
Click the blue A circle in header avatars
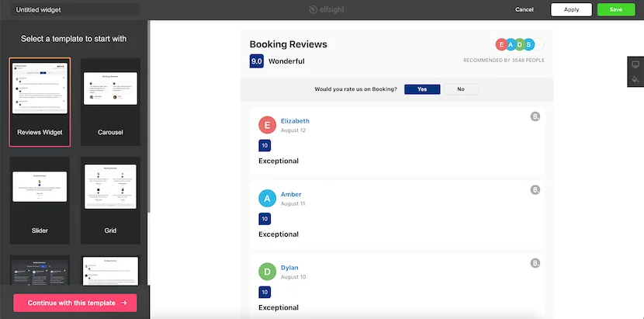[511, 44]
